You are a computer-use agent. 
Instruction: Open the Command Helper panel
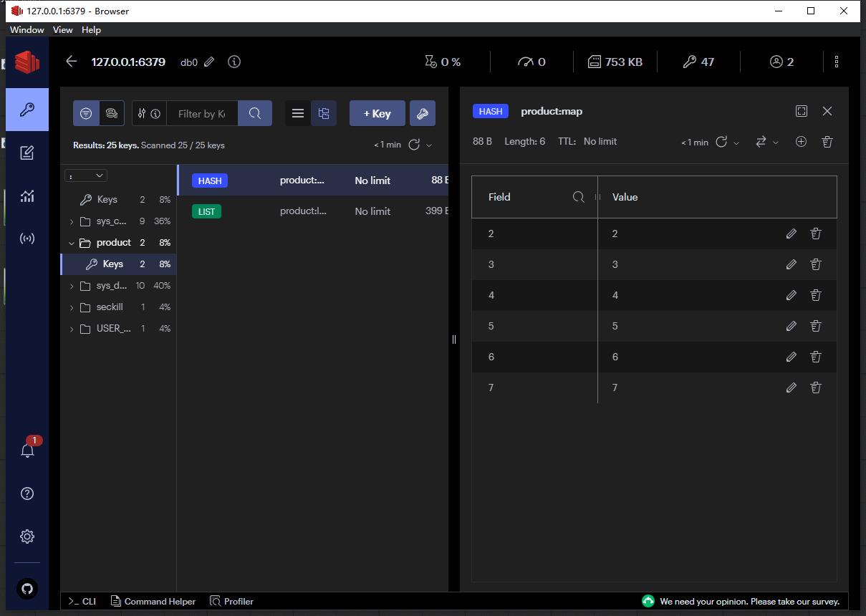(x=153, y=602)
